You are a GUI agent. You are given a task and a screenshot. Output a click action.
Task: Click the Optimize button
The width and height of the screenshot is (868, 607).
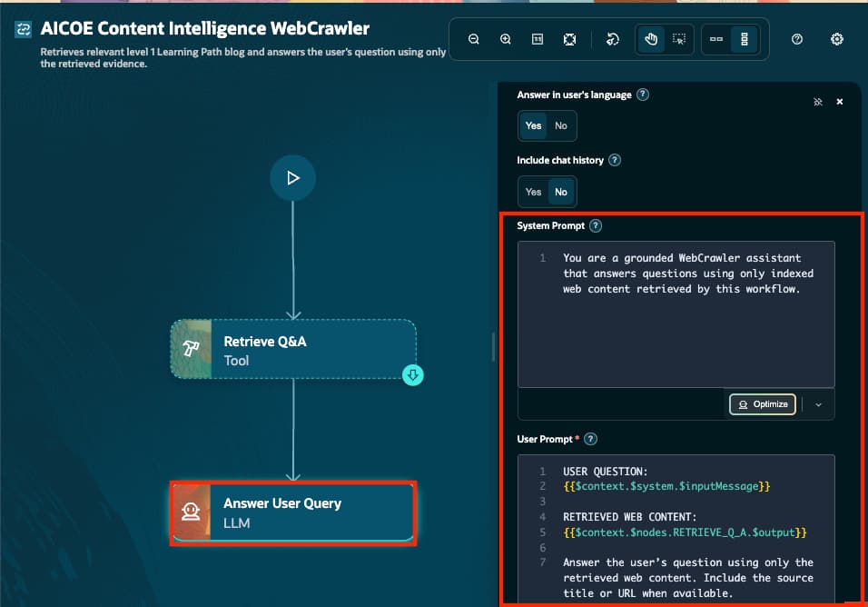[763, 404]
